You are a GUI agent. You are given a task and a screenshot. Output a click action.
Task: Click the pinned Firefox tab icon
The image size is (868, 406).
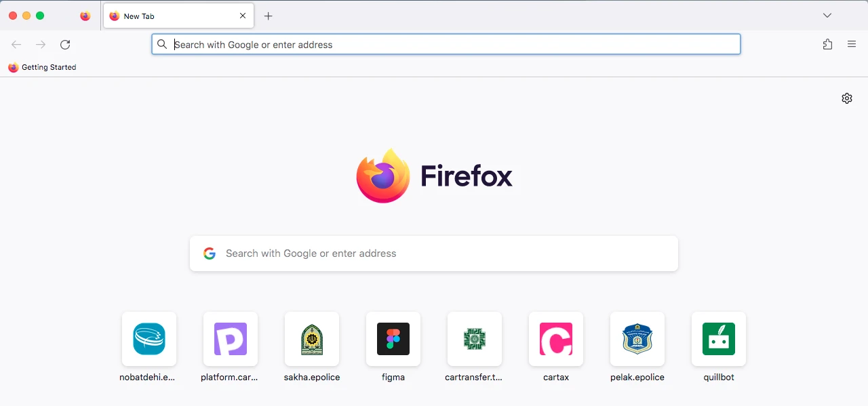pyautogui.click(x=85, y=16)
